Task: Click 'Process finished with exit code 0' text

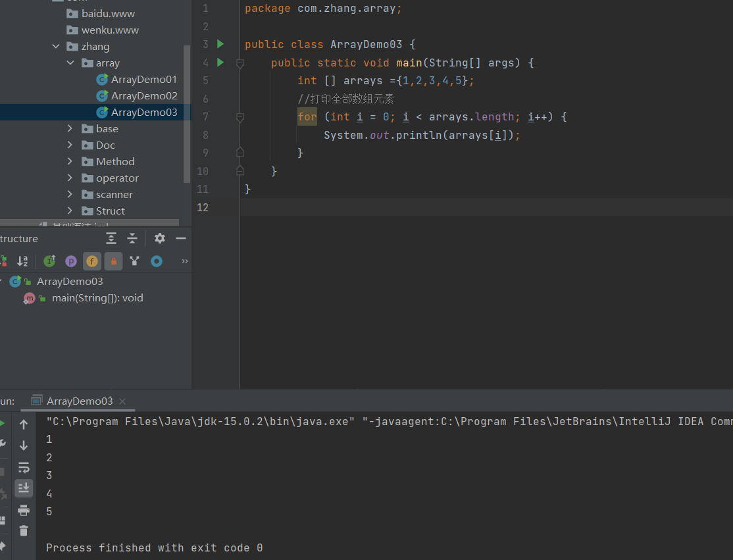Action: click(154, 548)
